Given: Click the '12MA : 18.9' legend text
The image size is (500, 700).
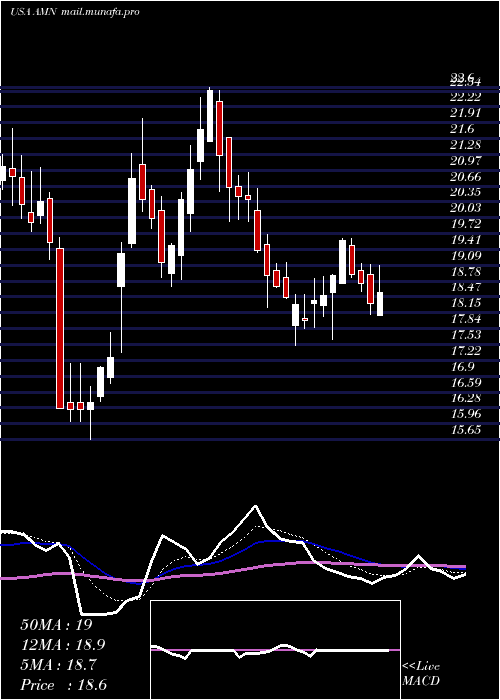Looking at the screenshot, I should point(65,645).
